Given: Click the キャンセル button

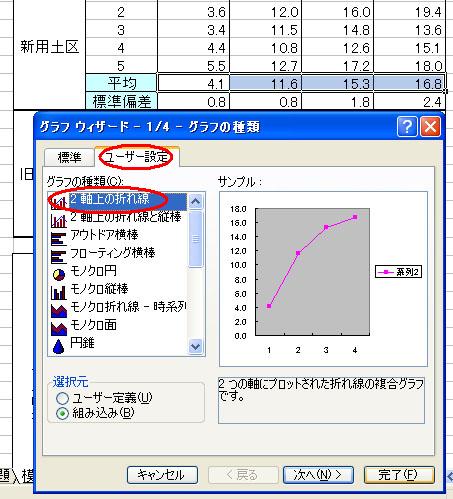Looking at the screenshot, I should click(x=162, y=475).
